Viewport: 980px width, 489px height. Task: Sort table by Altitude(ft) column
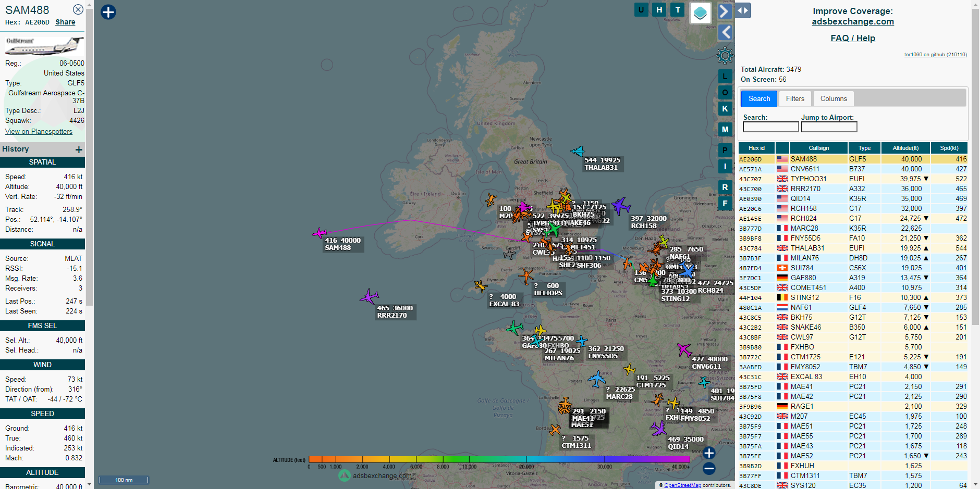[905, 148]
